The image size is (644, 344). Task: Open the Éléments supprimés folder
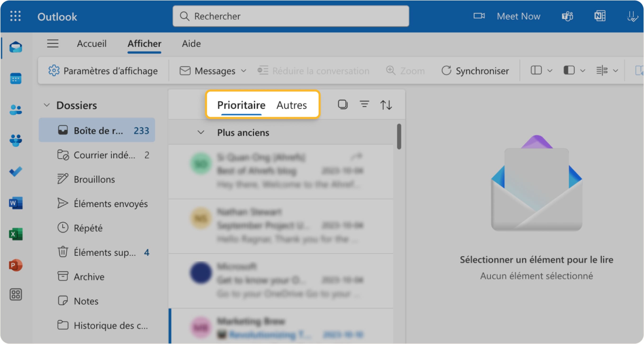pos(97,252)
